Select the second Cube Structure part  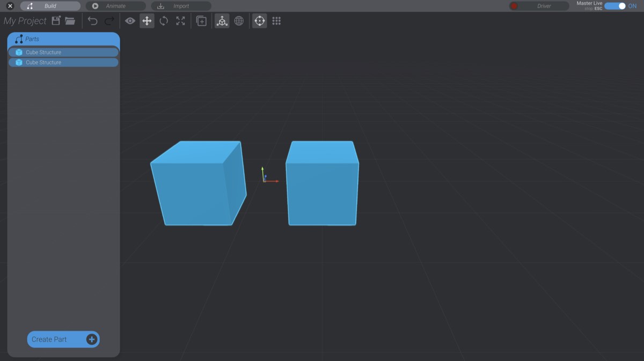click(x=63, y=62)
